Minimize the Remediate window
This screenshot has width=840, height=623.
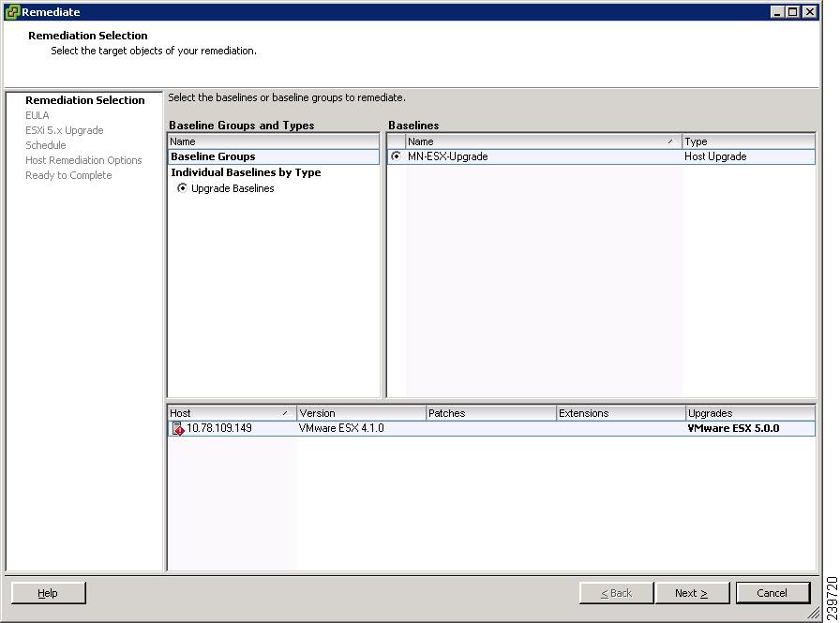[x=777, y=12]
